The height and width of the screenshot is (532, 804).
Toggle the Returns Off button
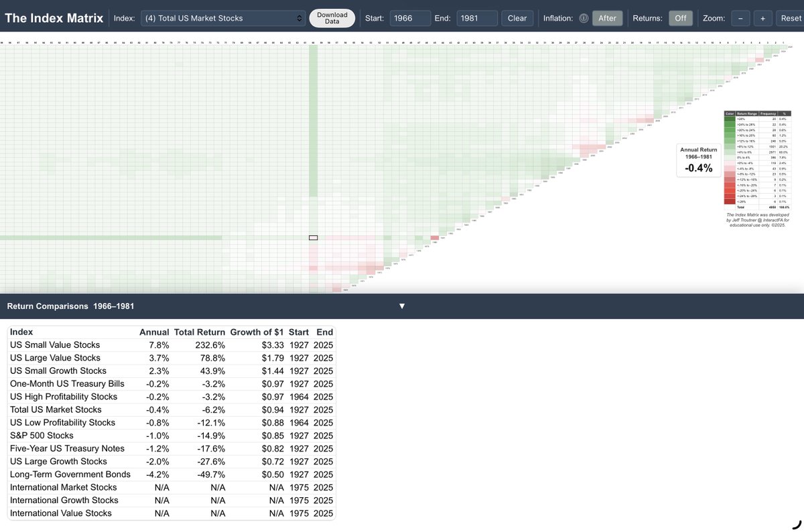tap(680, 18)
